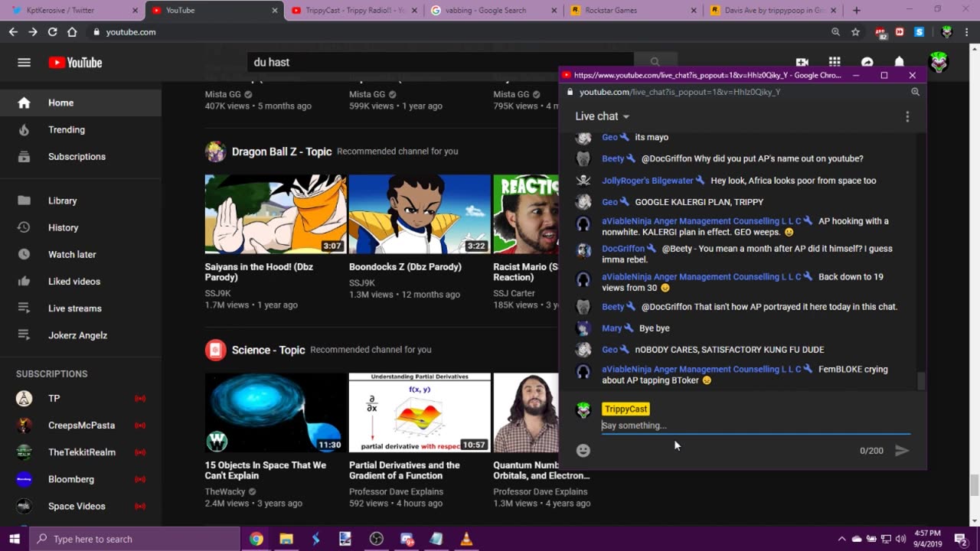Click the send message arrow in chat
Screen dimensions: 980x551
(x=902, y=450)
